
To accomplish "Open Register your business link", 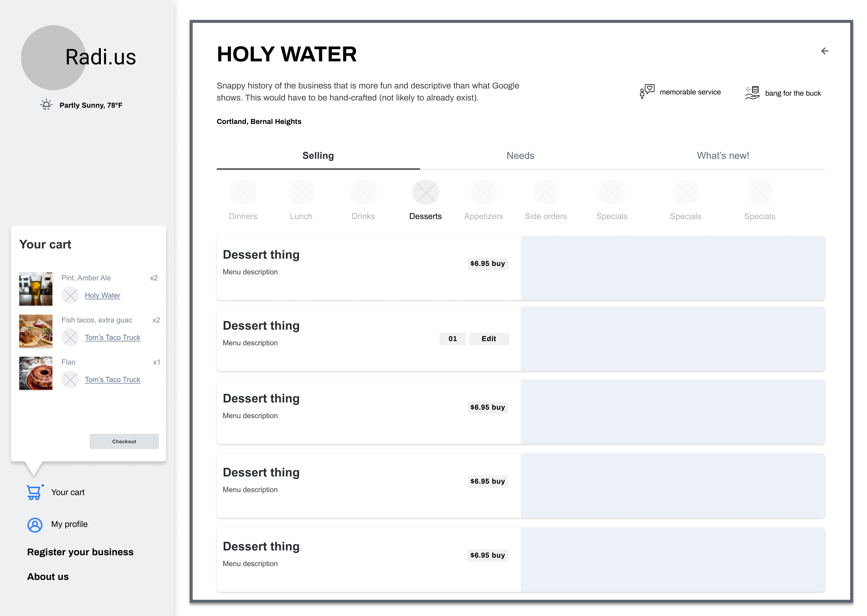I will pos(80,552).
